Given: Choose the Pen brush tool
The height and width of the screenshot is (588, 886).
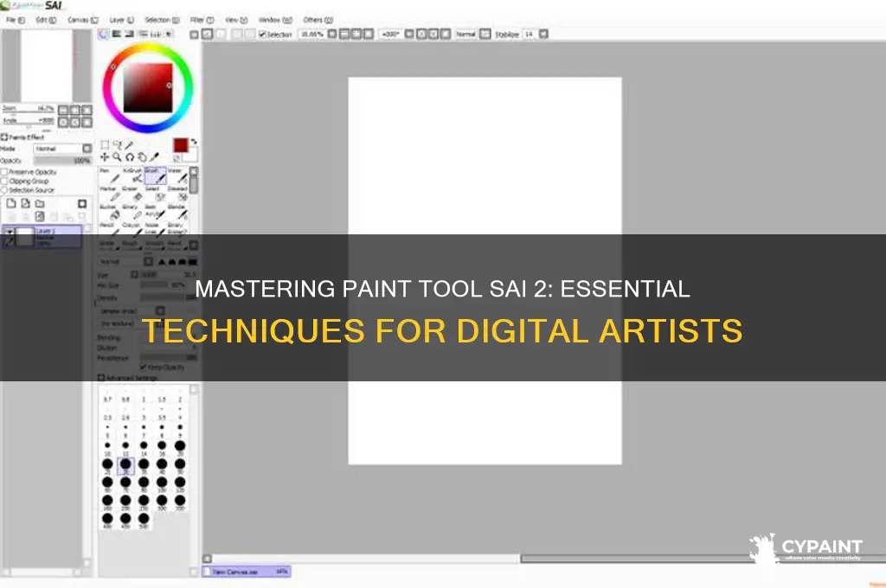Looking at the screenshot, I should [110, 176].
